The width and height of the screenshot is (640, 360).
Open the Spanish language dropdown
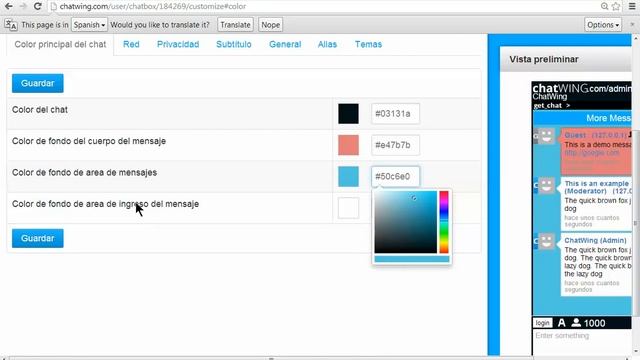[89, 25]
